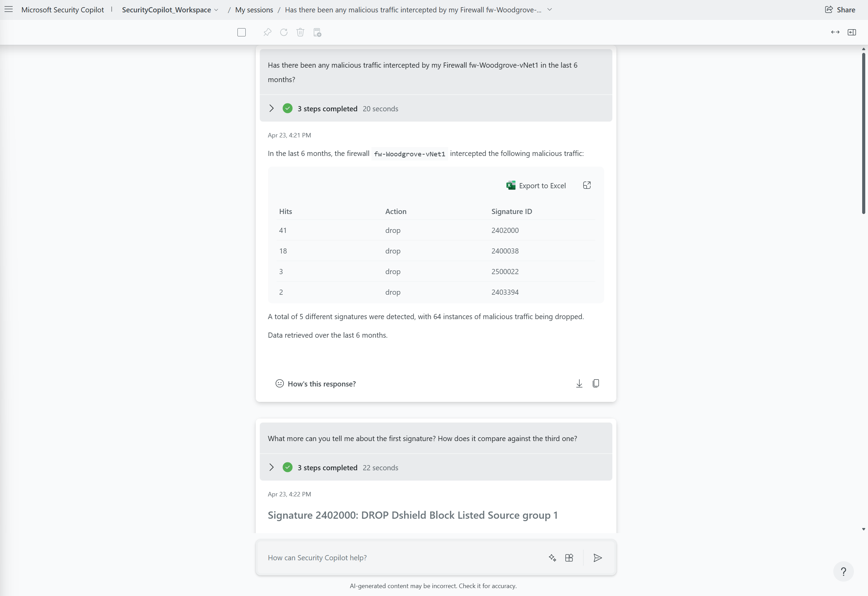The image size is (868, 596).
Task: Copy the first response to clipboard
Action: point(596,383)
